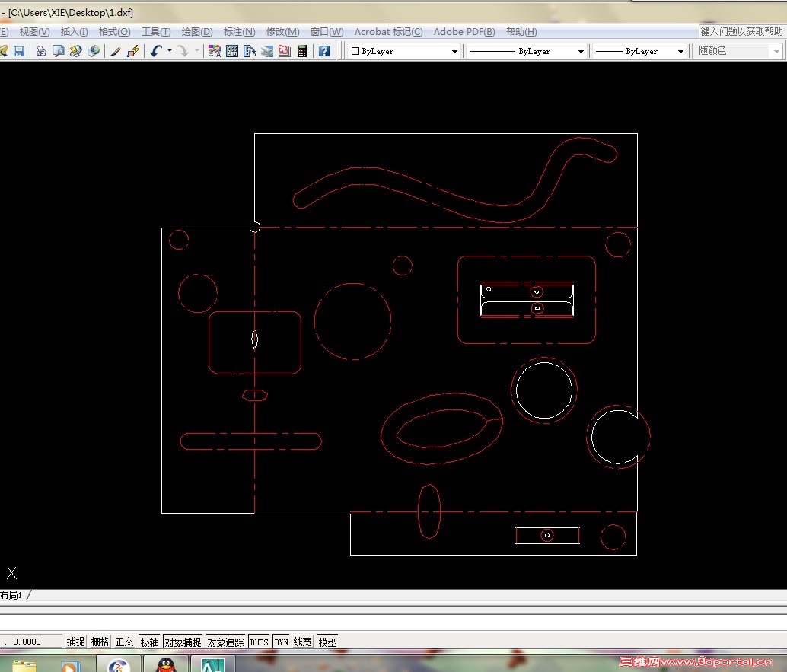Open the Markup Set Manager icon

tap(285, 51)
